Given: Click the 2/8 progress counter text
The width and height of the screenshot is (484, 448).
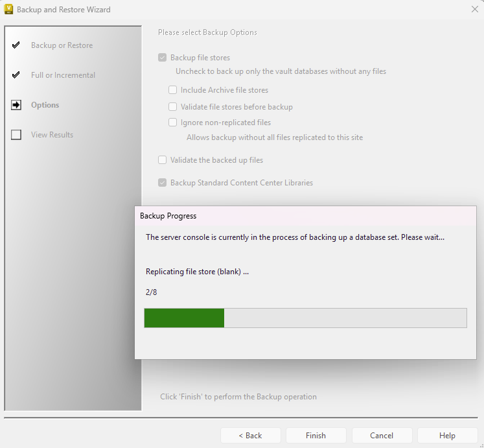Looking at the screenshot, I should [151, 292].
